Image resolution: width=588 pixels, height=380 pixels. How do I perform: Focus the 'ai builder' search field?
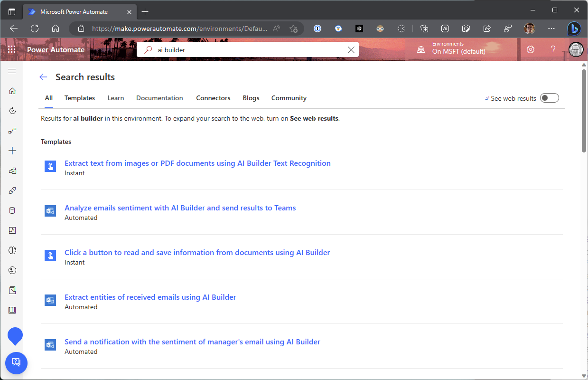[x=248, y=49]
